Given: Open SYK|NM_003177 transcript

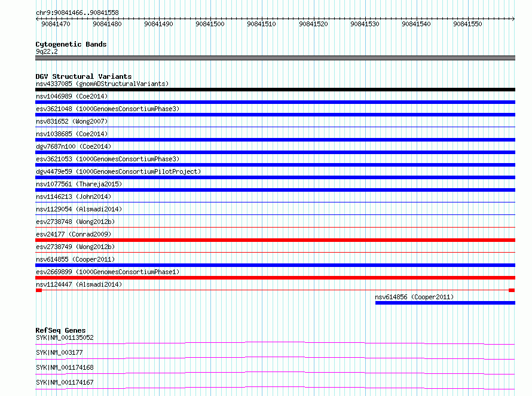Looking at the screenshot, I should coord(59,352).
